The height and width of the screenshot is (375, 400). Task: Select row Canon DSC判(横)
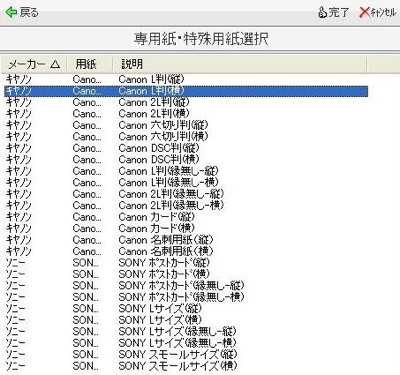click(186, 160)
